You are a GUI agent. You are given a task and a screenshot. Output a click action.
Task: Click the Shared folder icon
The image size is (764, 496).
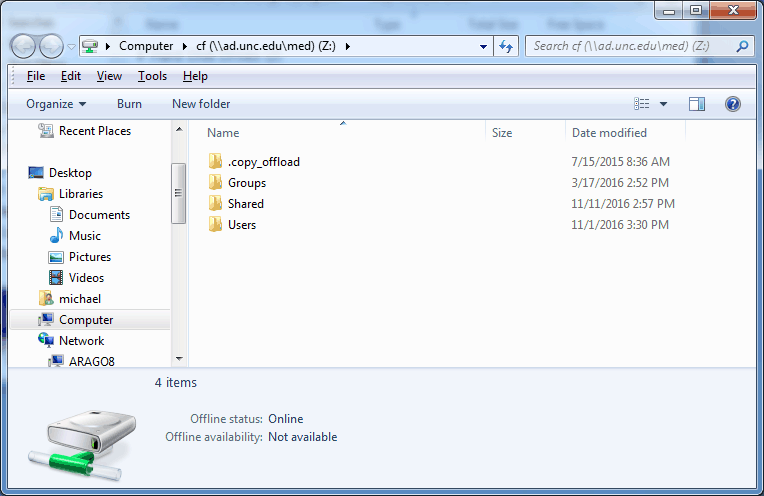point(215,203)
